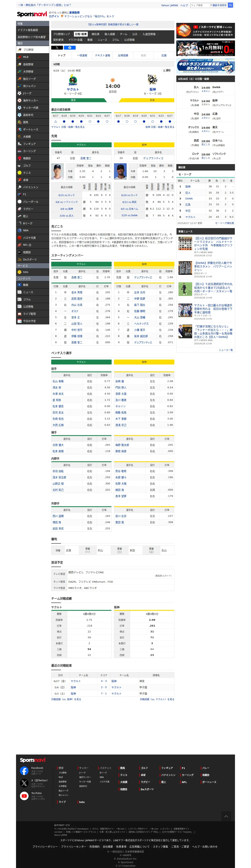Open MLB icon in sidebar

(20, 57)
